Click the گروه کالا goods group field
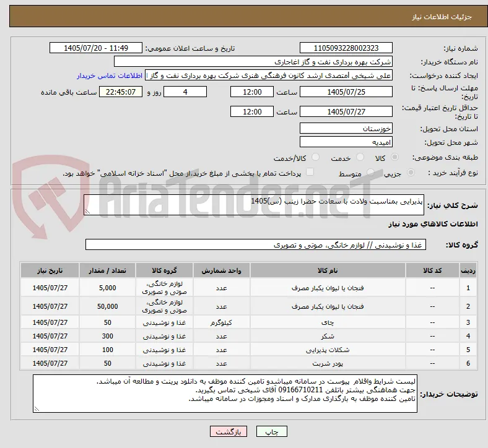 click(256, 244)
